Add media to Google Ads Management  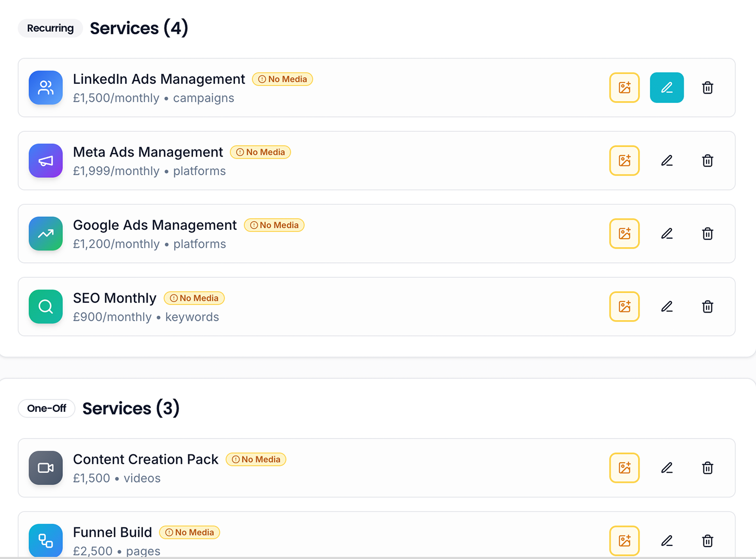[x=624, y=233]
